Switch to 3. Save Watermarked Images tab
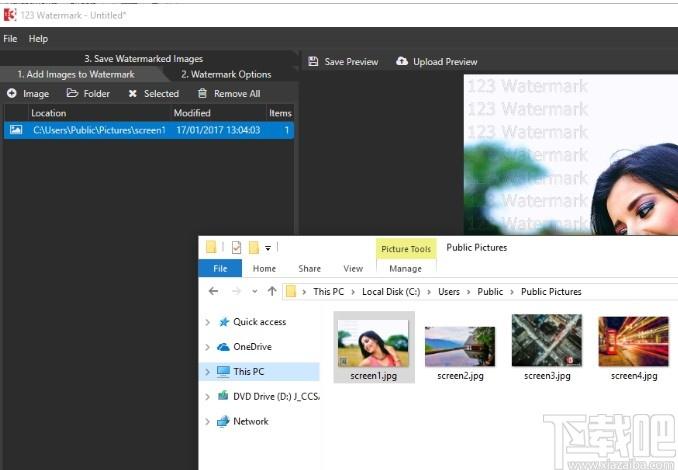 pos(144,58)
